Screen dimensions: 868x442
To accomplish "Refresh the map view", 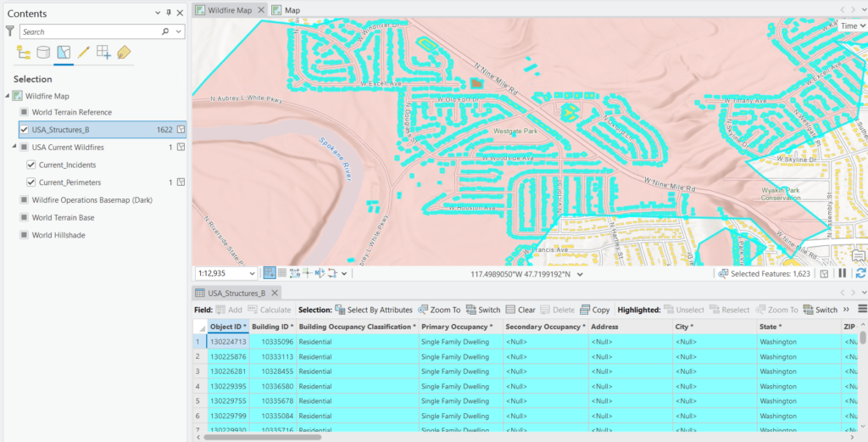I will tap(861, 273).
